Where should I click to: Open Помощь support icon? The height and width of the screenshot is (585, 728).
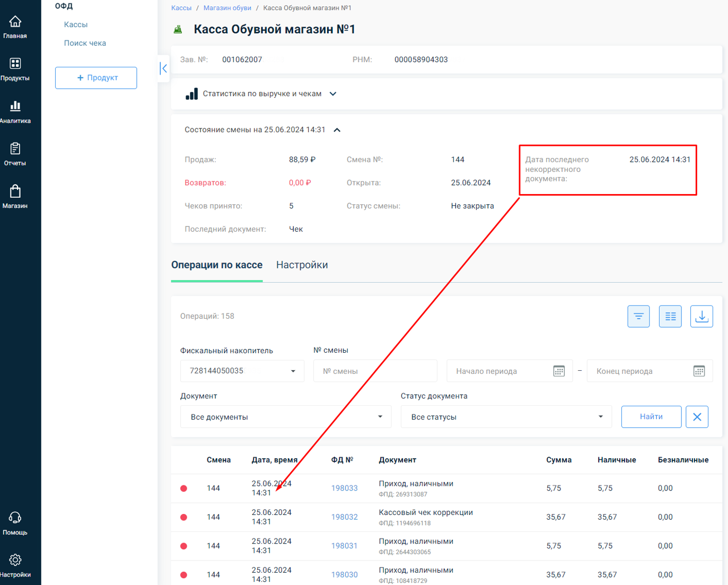click(15, 523)
